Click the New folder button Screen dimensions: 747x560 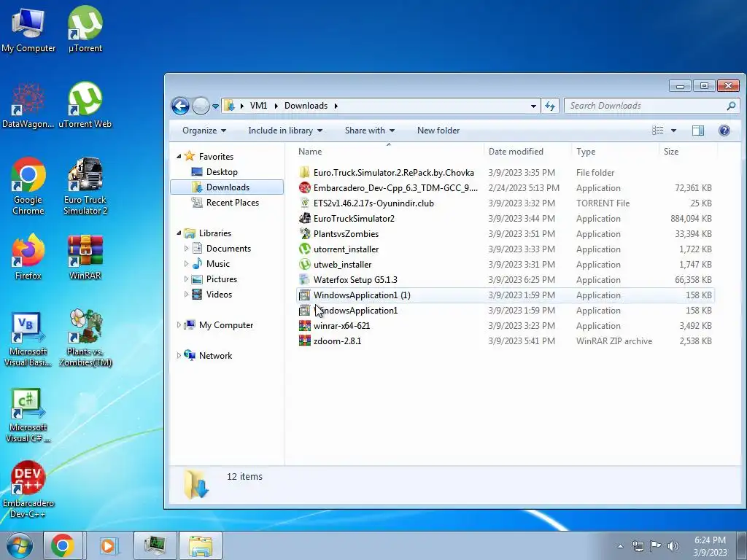(x=438, y=131)
